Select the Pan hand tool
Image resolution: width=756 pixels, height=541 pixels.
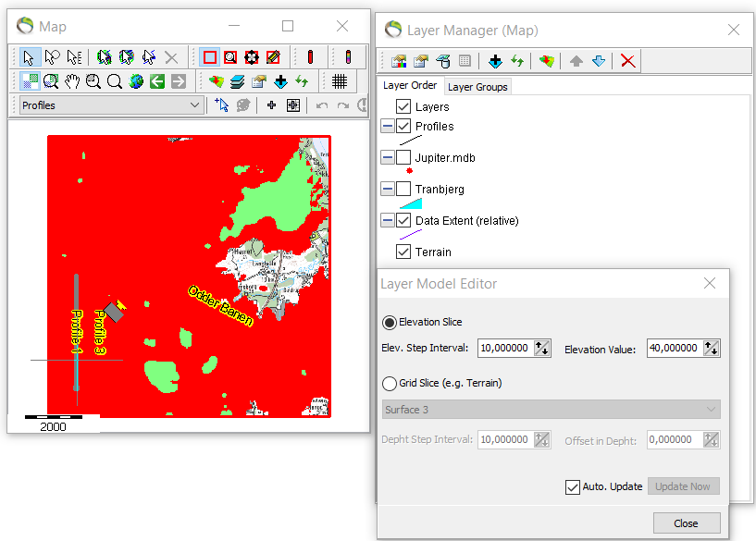(73, 80)
